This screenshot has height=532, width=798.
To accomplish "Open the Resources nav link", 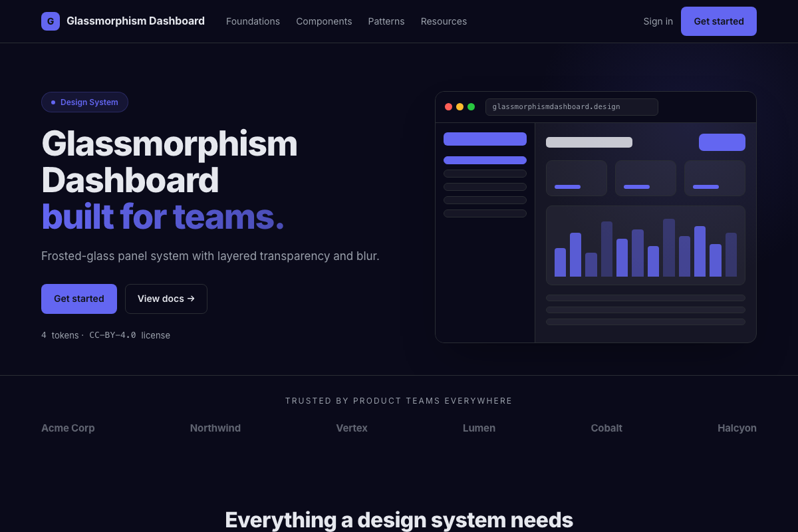I will (444, 21).
